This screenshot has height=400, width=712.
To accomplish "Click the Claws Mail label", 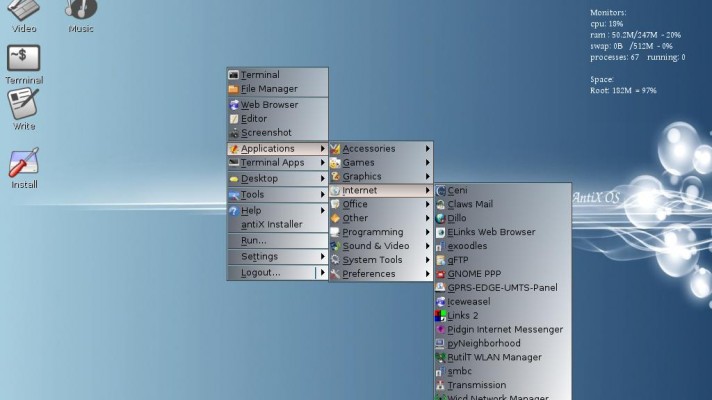I will click(470, 204).
